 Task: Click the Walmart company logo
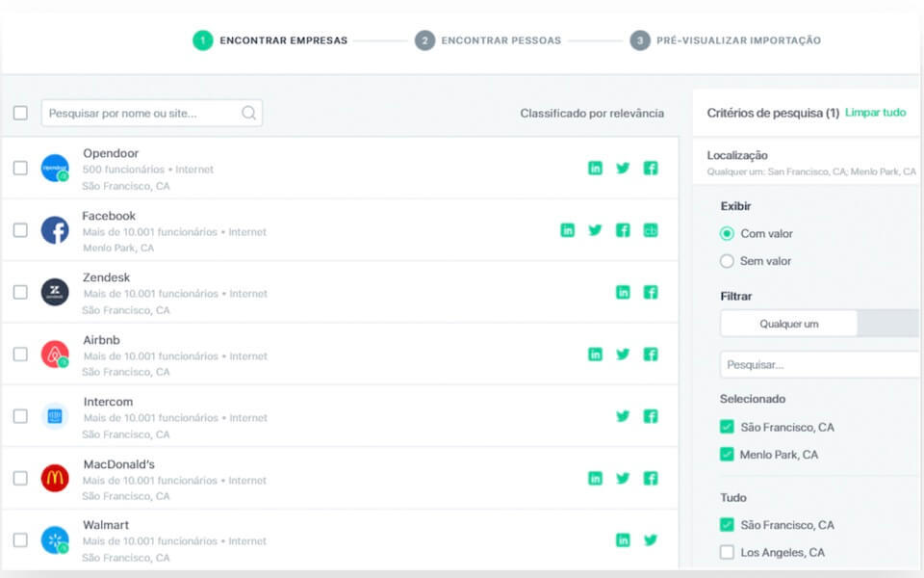(55, 539)
